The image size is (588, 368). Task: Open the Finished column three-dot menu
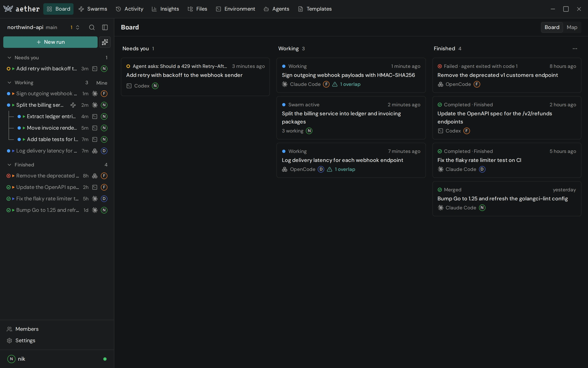(575, 49)
